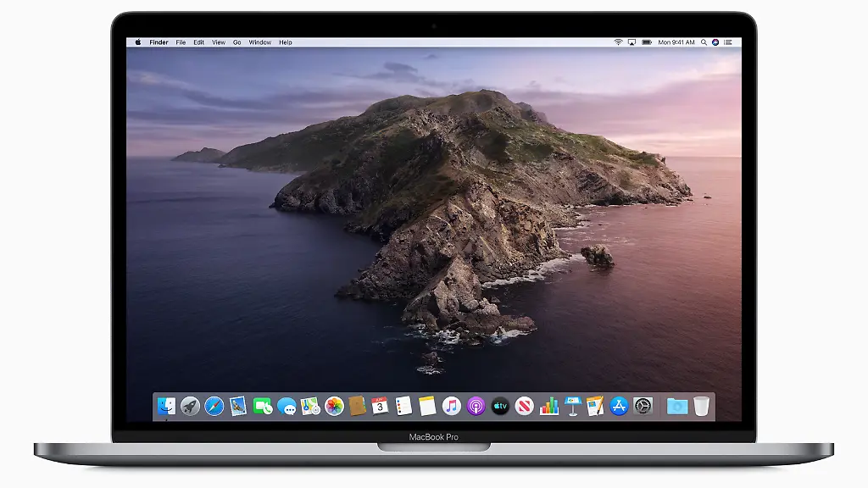
Task: Open System Preferences
Action: point(642,405)
